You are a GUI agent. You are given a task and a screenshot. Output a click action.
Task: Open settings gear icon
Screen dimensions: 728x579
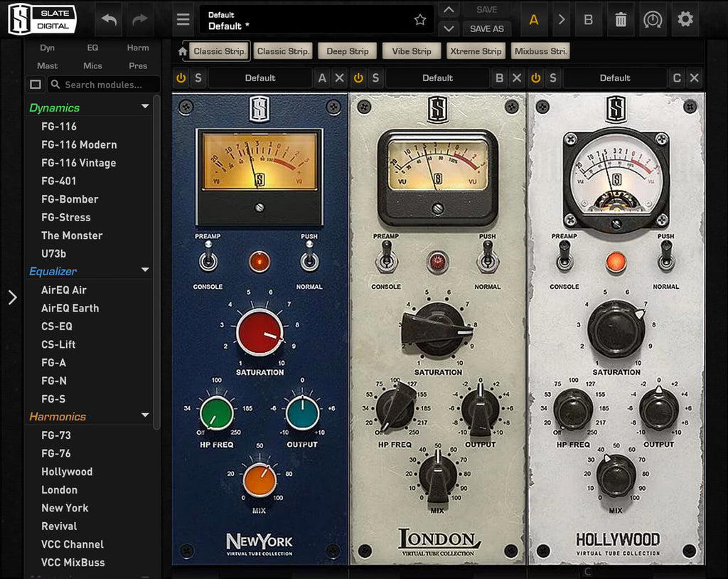(x=685, y=19)
